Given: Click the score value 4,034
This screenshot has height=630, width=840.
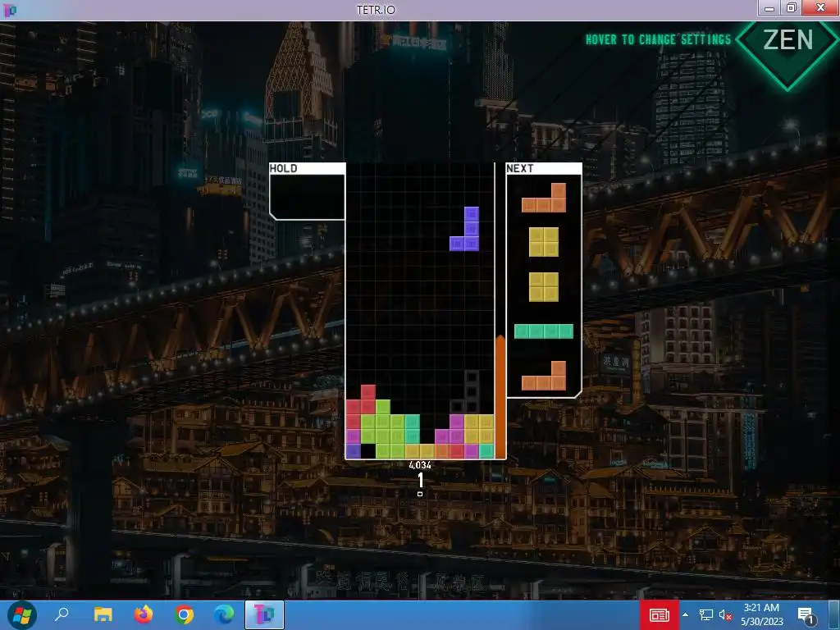Looking at the screenshot, I should pyautogui.click(x=419, y=465).
